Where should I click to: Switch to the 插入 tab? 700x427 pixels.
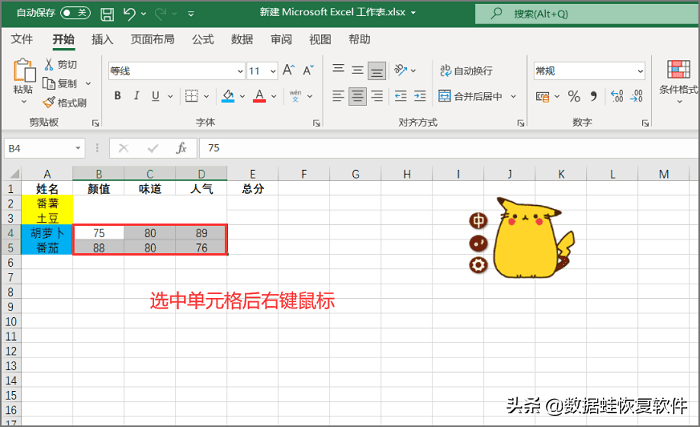coord(102,39)
